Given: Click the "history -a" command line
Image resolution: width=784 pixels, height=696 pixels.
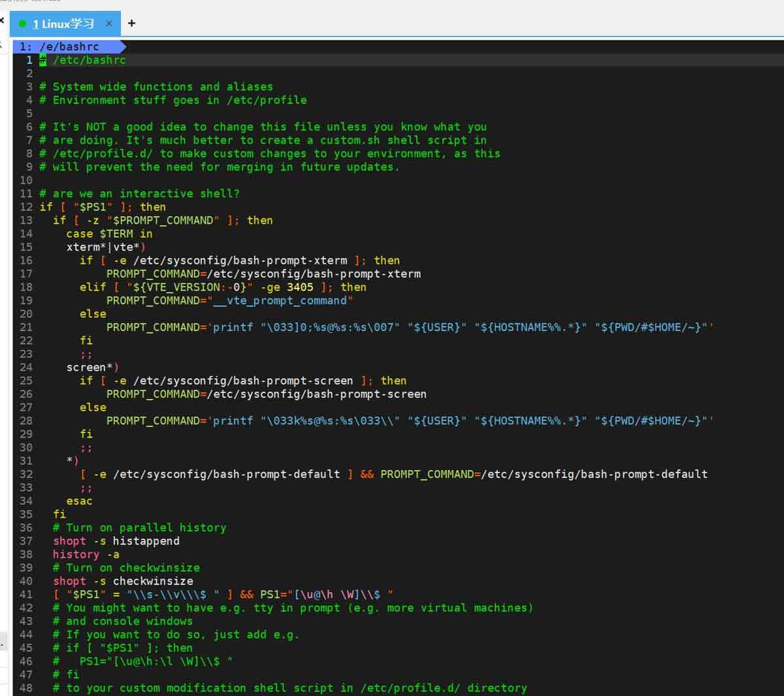Looking at the screenshot, I should click(x=86, y=554).
